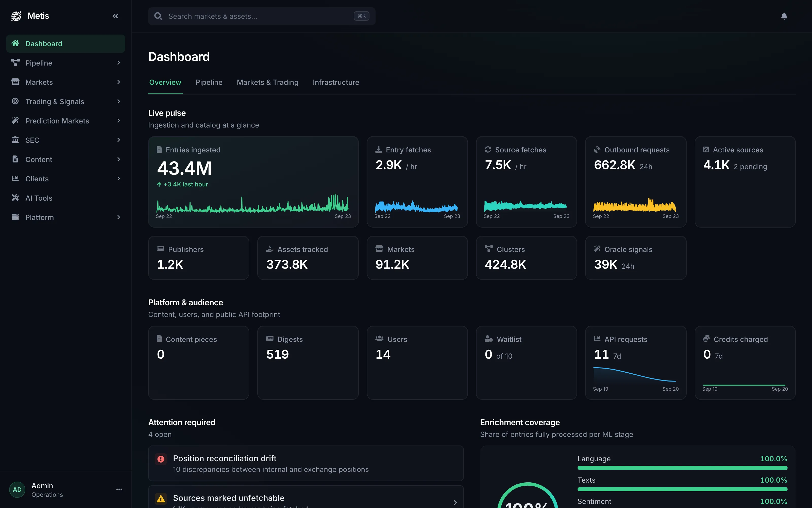Click the AD avatar badge
Image resolution: width=812 pixels, height=508 pixels.
pos(17,489)
